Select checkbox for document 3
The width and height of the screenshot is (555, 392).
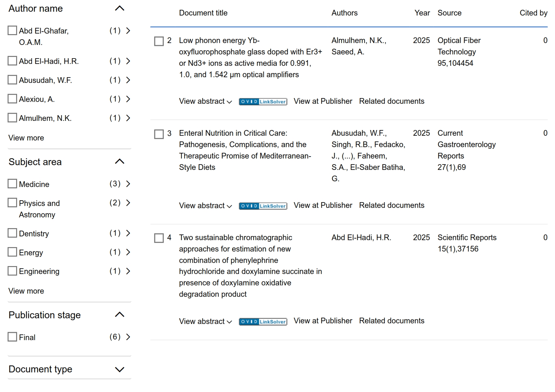pyautogui.click(x=159, y=134)
